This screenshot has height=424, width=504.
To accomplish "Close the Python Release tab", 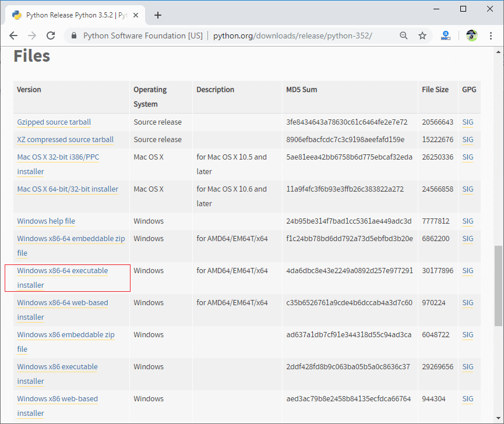I will click(136, 15).
